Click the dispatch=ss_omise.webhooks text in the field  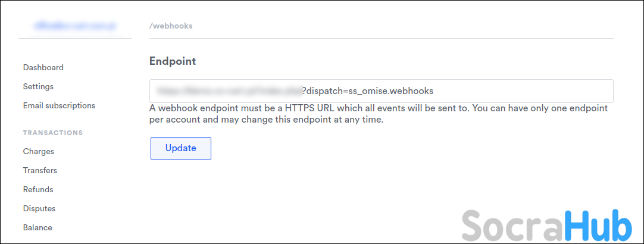point(370,91)
